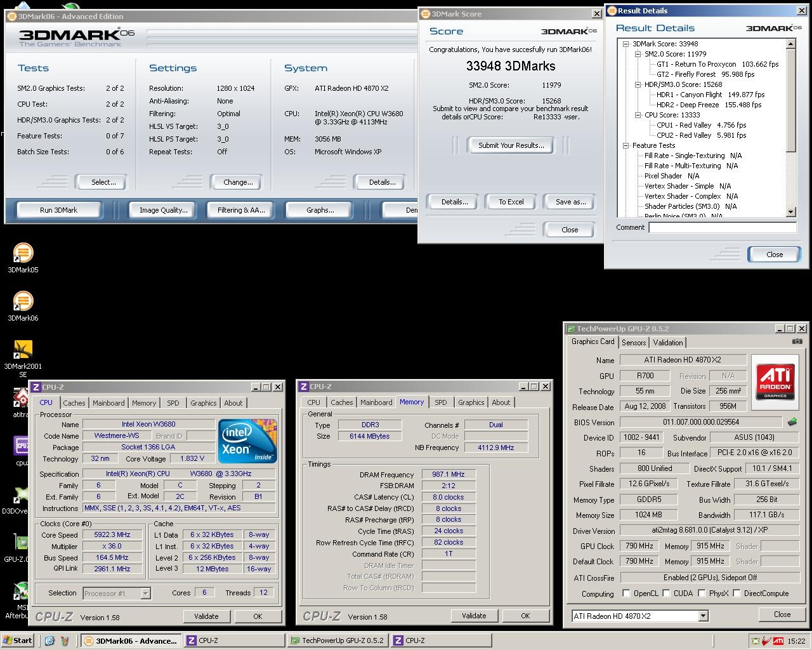The height and width of the screenshot is (650, 812).
Task: Click the last CPU-Z taskbar button
Action: [x=440, y=640]
